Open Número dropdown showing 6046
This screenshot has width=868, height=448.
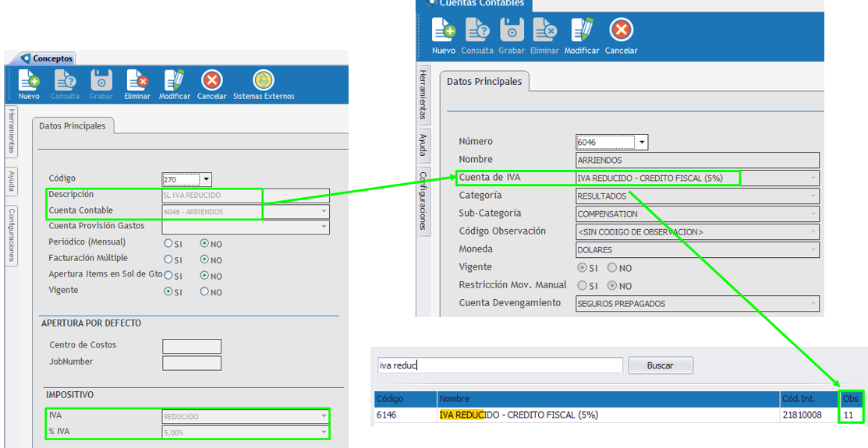(x=642, y=142)
